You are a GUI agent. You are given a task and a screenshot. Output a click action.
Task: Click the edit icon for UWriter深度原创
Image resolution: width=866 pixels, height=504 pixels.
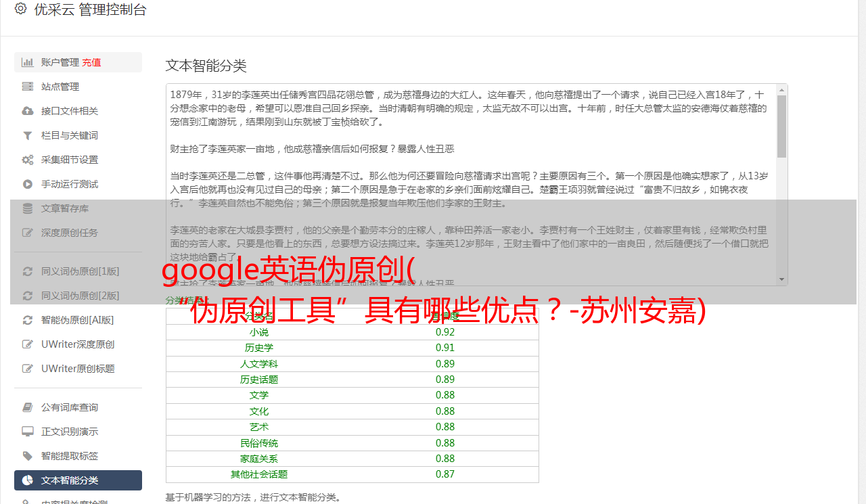[x=28, y=344]
